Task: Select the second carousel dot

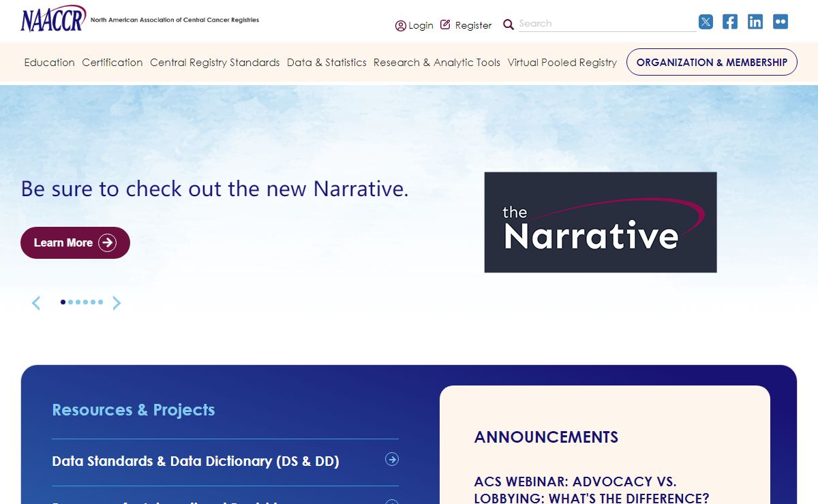Action: tap(70, 302)
